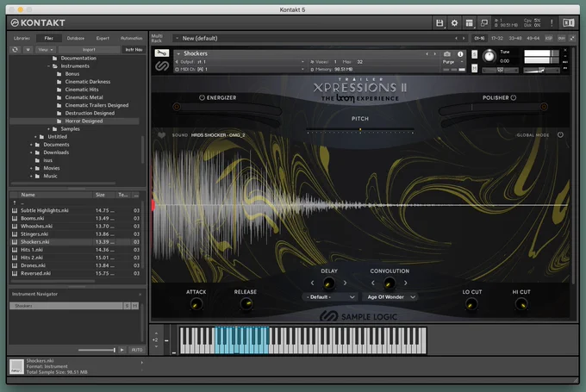Click the KSP button in the rack header
The width and height of the screenshot is (586, 392).
pos(549,38)
